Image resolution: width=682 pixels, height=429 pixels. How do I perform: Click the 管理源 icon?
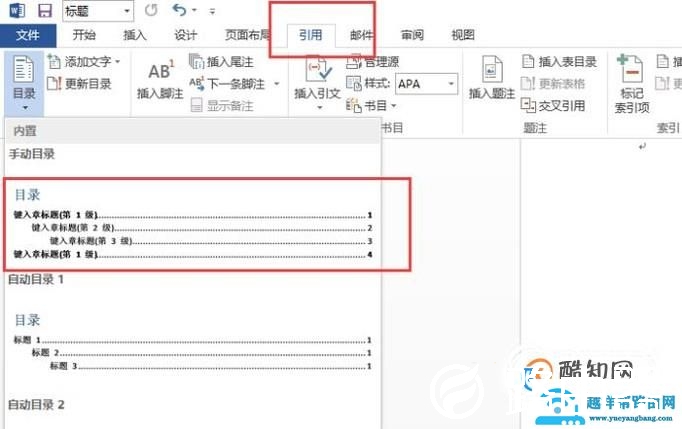(x=354, y=61)
